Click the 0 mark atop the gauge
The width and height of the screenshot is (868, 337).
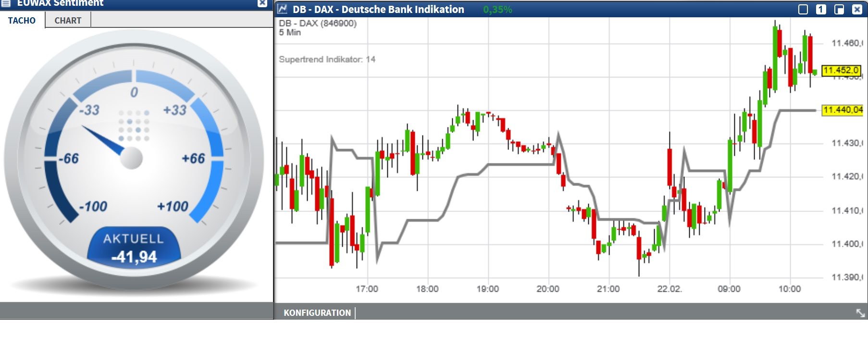coord(134,92)
